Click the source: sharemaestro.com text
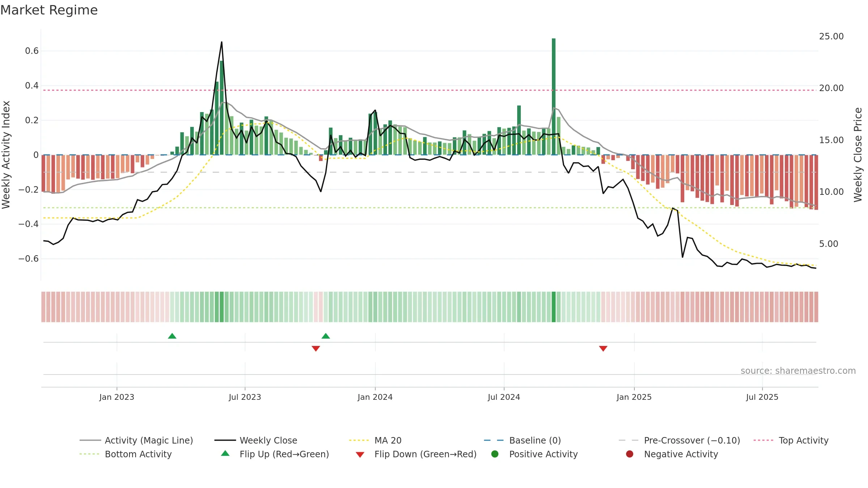The image size is (868, 488). point(798,371)
